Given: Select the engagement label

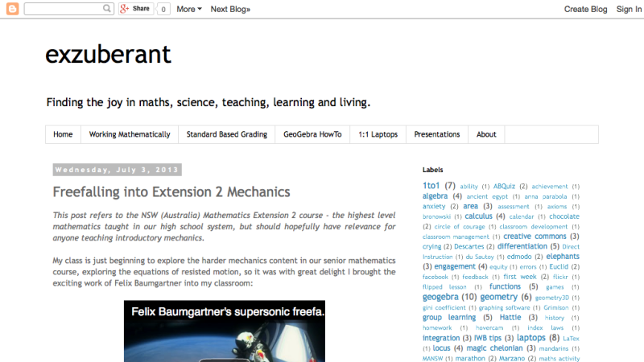Looking at the screenshot, I should (x=455, y=266).
